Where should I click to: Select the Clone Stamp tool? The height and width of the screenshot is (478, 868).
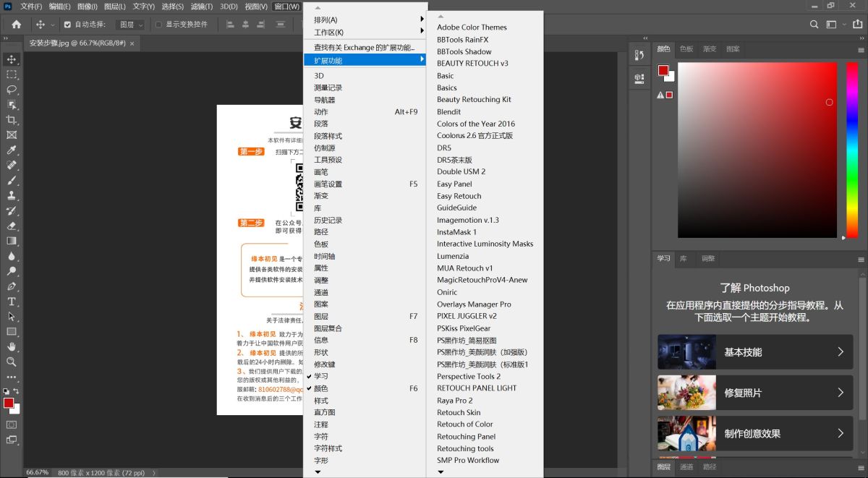pyautogui.click(x=12, y=195)
